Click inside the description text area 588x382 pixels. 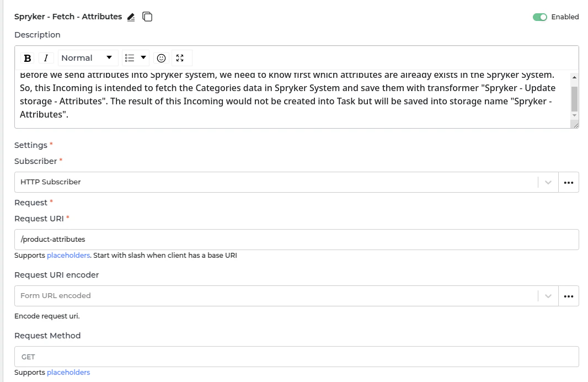pos(292,99)
